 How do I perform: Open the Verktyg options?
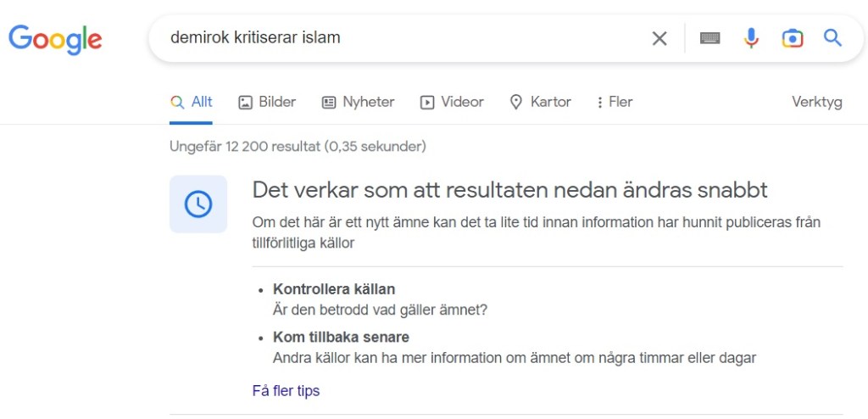coord(816,103)
